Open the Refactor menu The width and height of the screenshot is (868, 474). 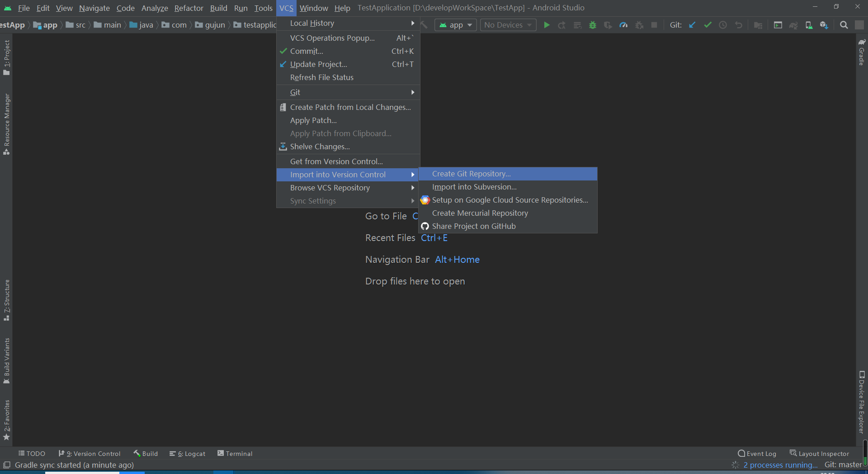point(189,8)
